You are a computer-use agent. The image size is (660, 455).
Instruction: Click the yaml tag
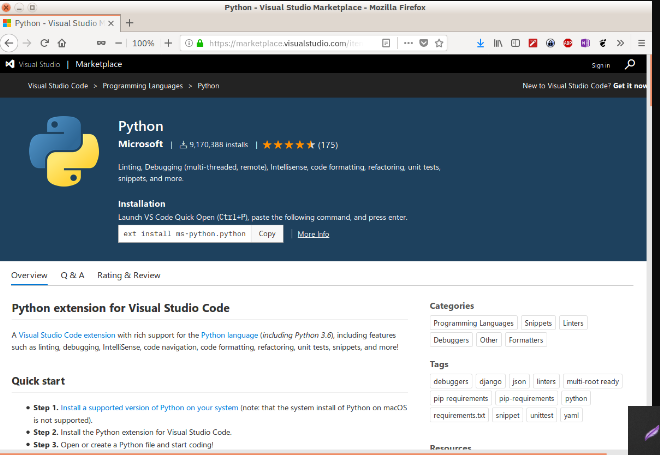click(571, 415)
